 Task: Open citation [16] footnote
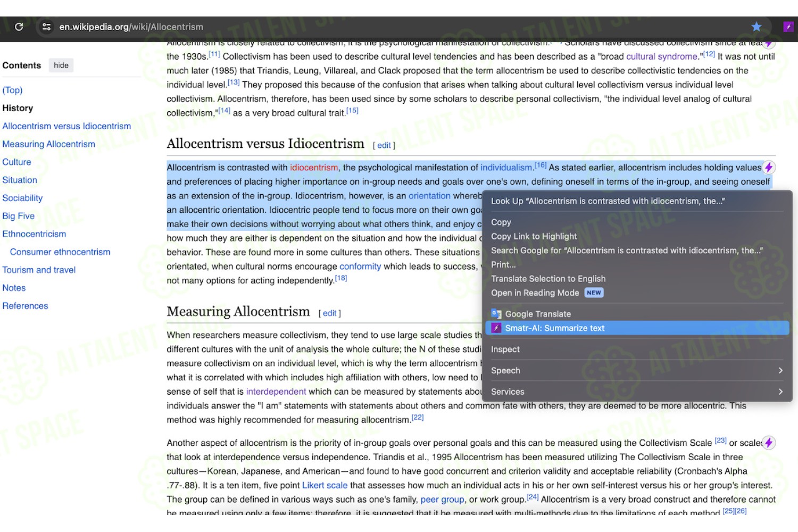pyautogui.click(x=541, y=165)
